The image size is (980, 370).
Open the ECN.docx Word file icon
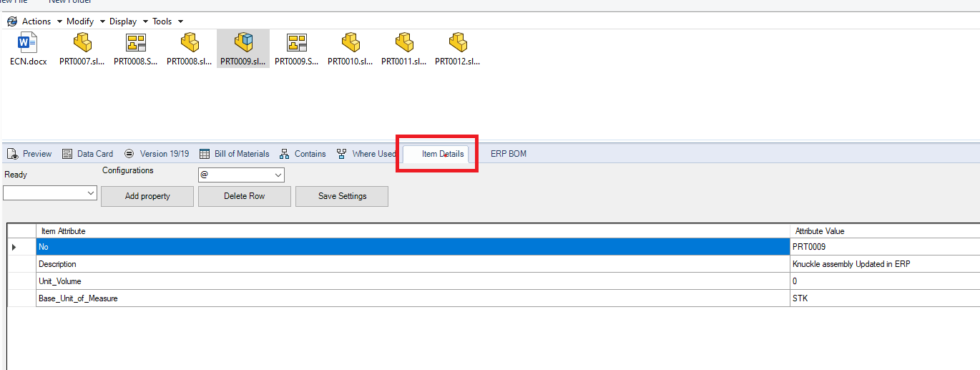[28, 42]
